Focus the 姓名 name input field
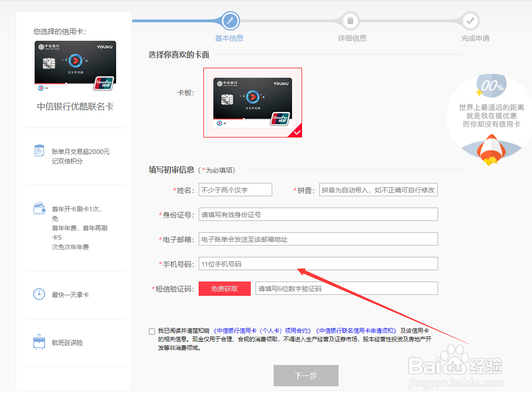This screenshot has height=401, width=532. pyautogui.click(x=236, y=190)
